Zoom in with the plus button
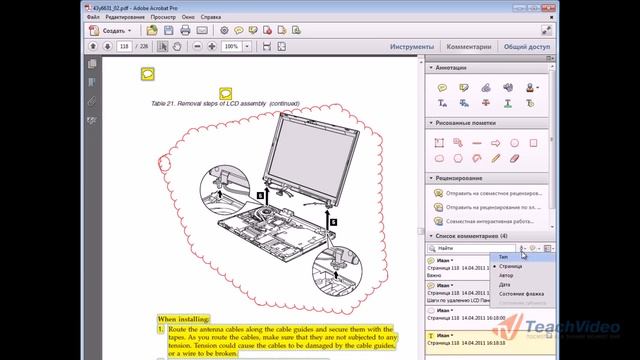Screen dimensions: 640x360 coord(212,47)
